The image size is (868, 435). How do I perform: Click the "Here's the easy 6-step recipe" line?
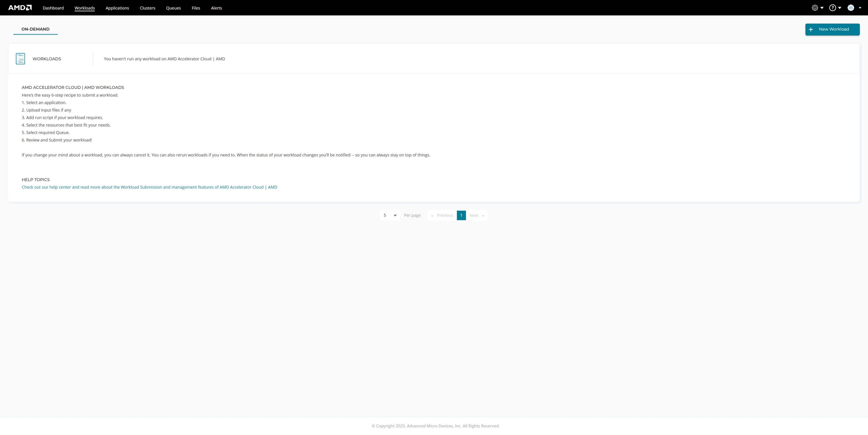[70, 95]
